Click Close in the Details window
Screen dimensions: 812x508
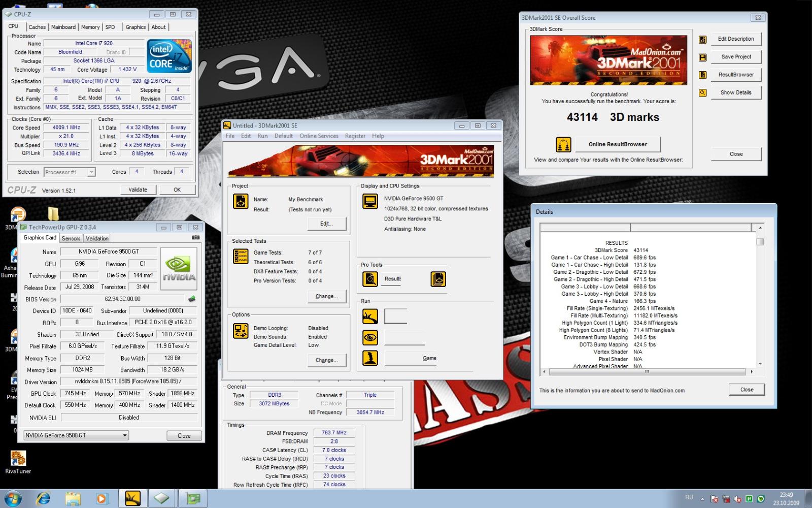(747, 390)
